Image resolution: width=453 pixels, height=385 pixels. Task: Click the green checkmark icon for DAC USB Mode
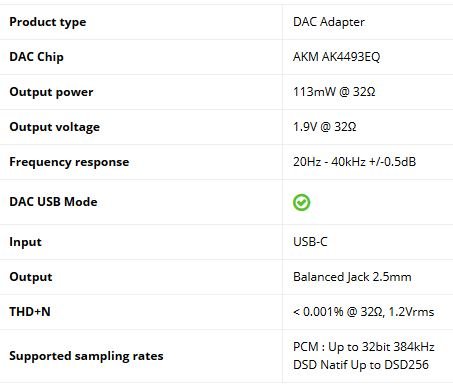[x=301, y=202]
